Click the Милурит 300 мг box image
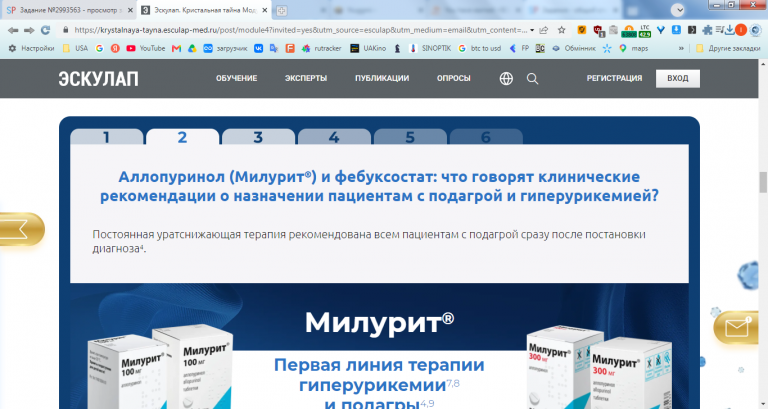This screenshot has height=409, width=768. (x=599, y=367)
